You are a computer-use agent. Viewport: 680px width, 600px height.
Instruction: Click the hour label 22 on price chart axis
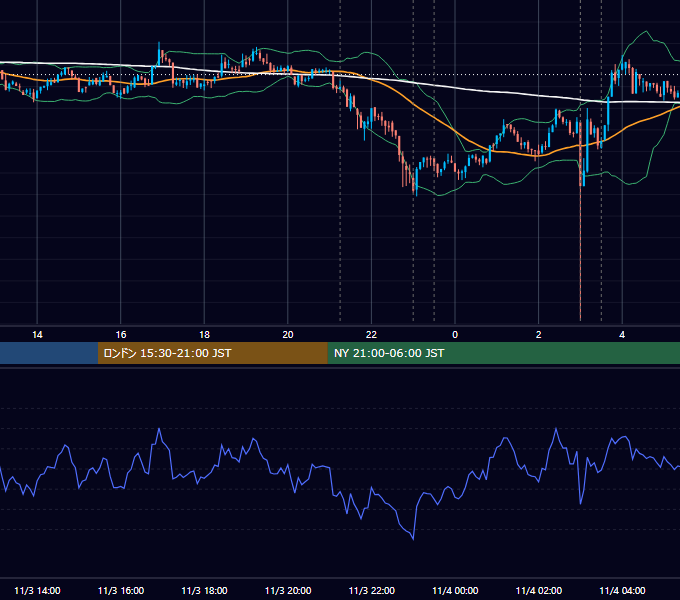371,335
